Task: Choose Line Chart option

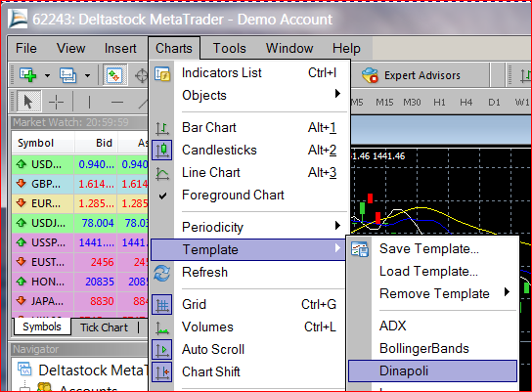Action: coord(249,172)
